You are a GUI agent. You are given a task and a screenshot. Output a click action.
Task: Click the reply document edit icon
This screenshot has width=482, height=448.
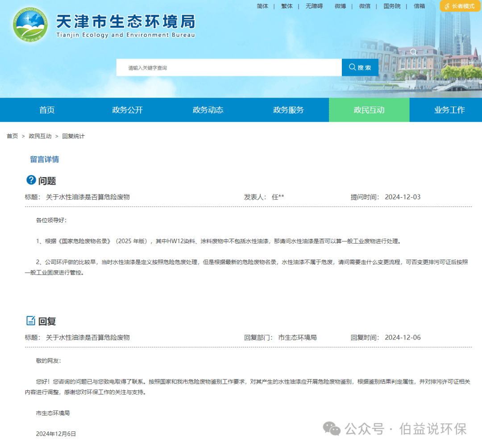point(31,320)
